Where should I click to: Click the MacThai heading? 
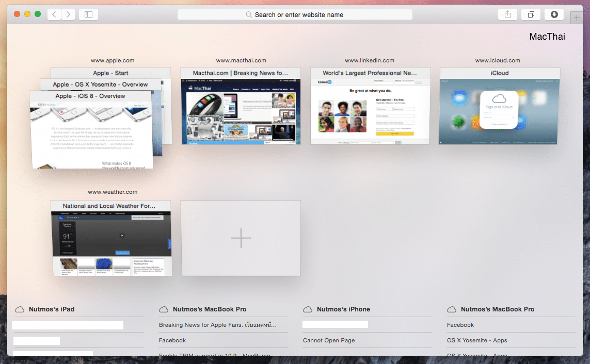click(547, 37)
